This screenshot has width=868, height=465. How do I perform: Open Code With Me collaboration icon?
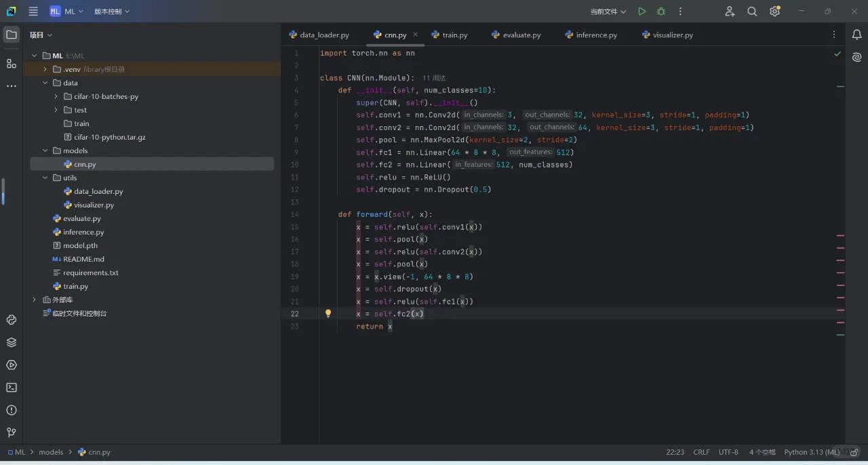(x=730, y=12)
